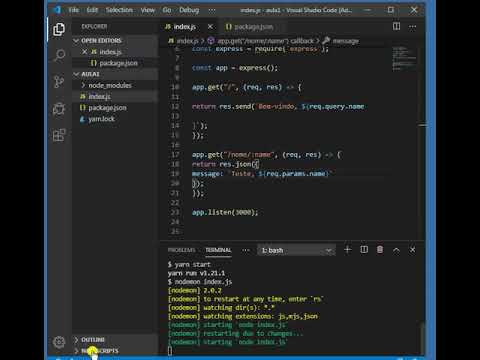Open the Debug menu
The image size is (480, 360).
189,10
